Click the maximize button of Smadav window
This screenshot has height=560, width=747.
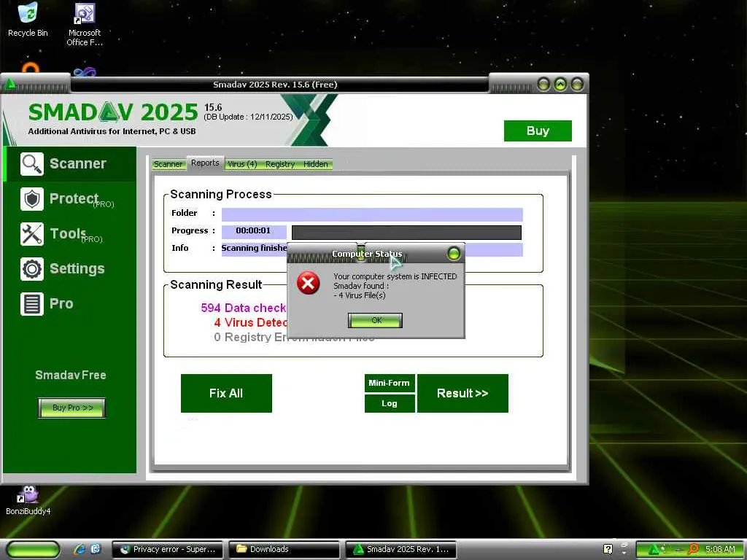pos(560,85)
